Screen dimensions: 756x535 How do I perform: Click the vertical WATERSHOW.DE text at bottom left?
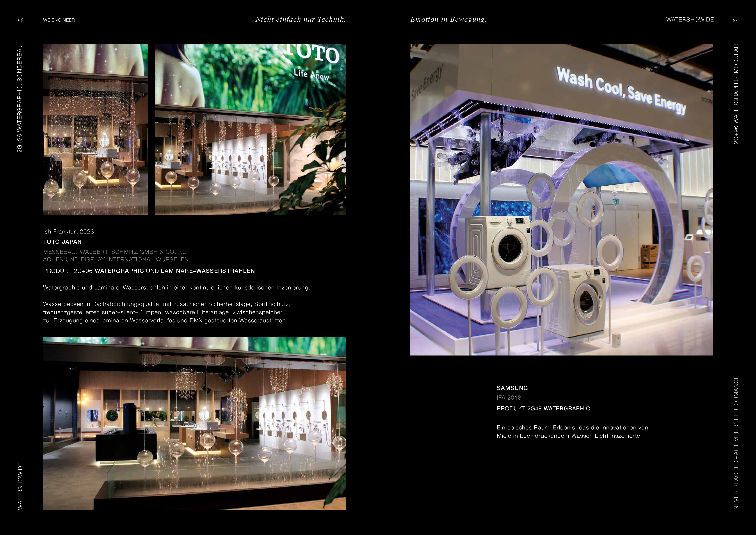[x=20, y=486]
